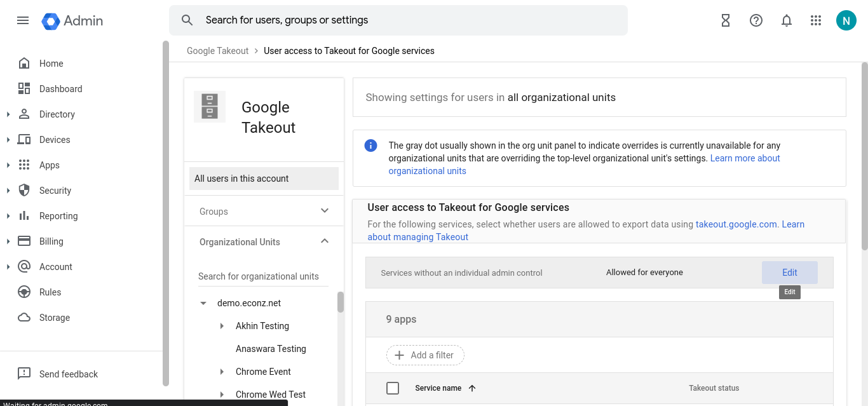This screenshot has width=868, height=406.
Task: Sort by Service name arrow icon
Action: coord(472,388)
